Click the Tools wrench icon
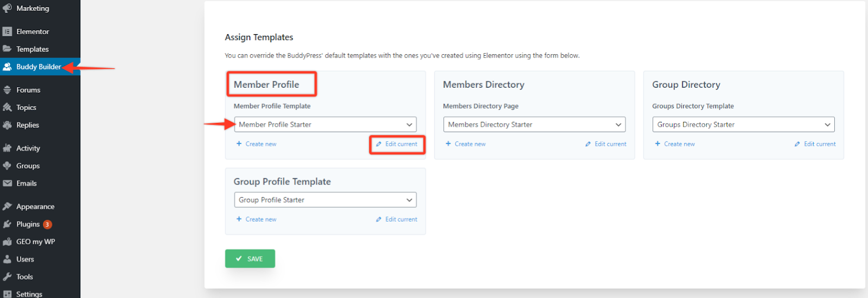 (7, 276)
